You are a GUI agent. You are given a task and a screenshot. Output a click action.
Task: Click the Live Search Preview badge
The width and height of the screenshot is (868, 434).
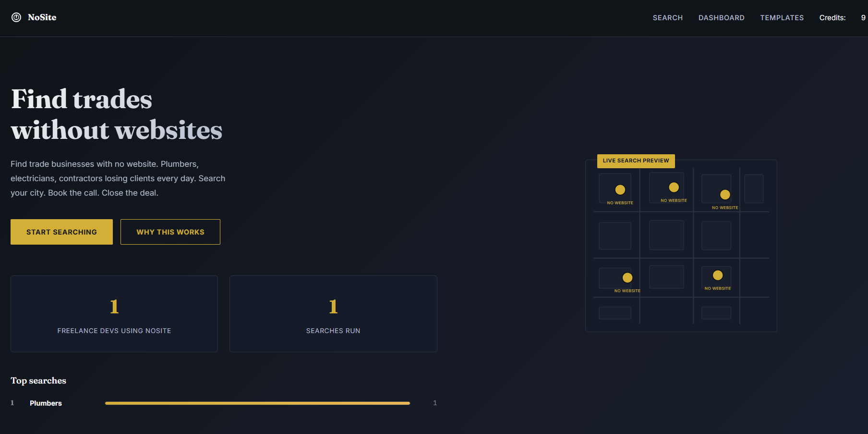(636, 161)
